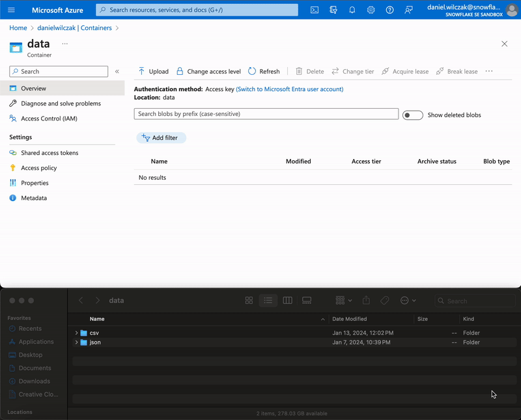Click the Access tier column header
Screen dimensions: 521x420
coord(366,161)
